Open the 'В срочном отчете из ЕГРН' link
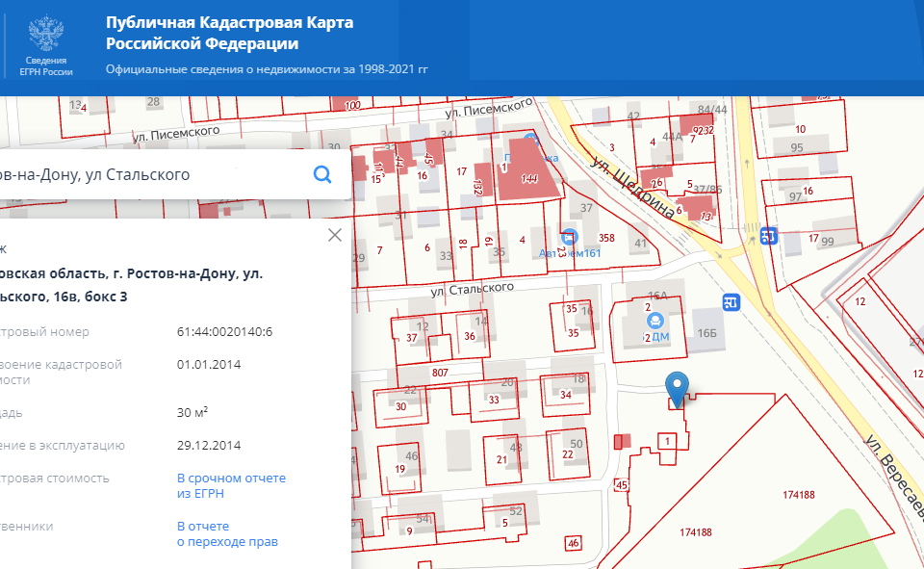 [x=231, y=486]
